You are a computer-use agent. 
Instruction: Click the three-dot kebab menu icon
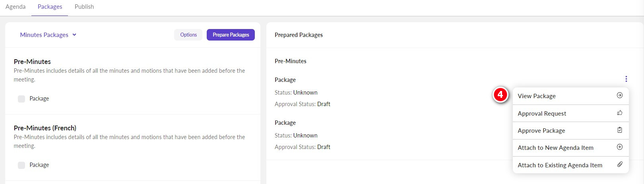[626, 79]
